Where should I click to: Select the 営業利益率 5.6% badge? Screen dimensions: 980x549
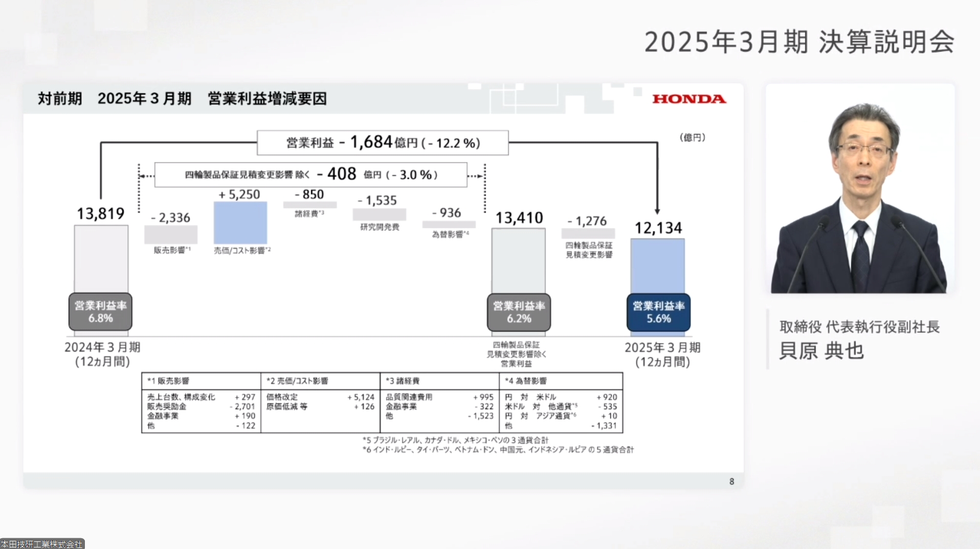tap(658, 312)
